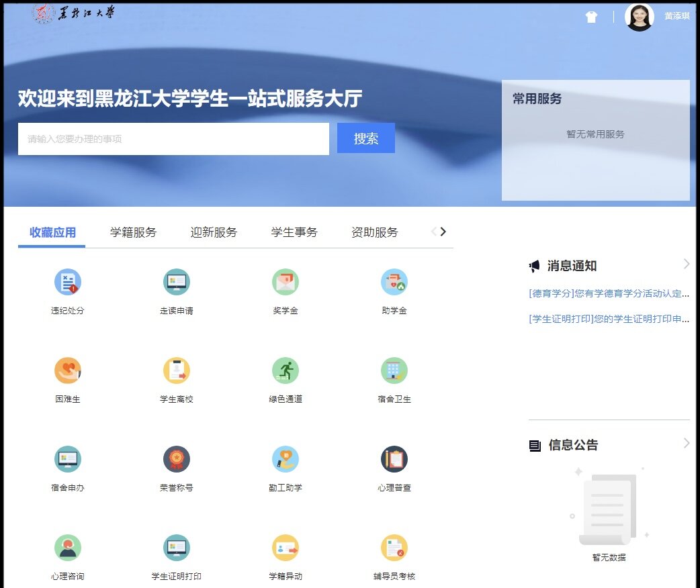Open the 助学金 app icon

[394, 283]
